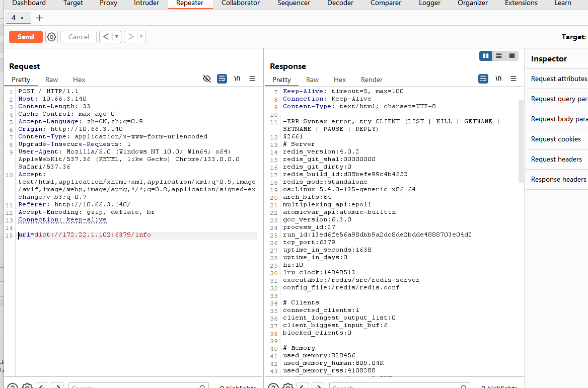This screenshot has height=388, width=588.
Task: Open the Sequencer tab
Action: click(x=293, y=3)
